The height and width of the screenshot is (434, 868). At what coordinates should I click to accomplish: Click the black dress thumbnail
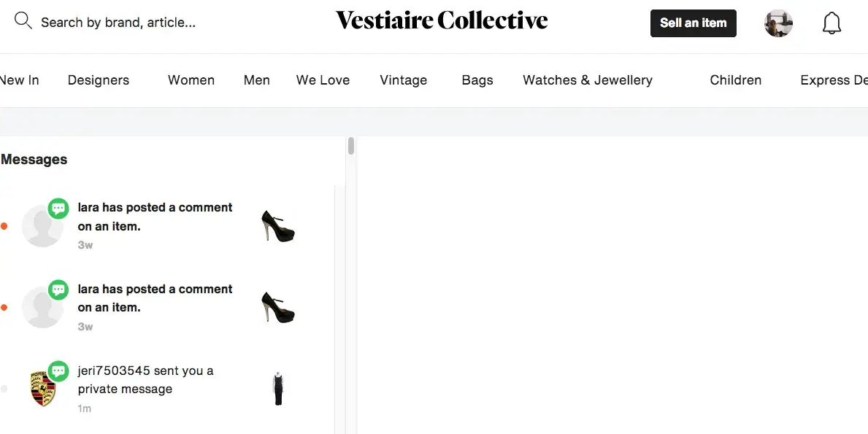[278, 389]
